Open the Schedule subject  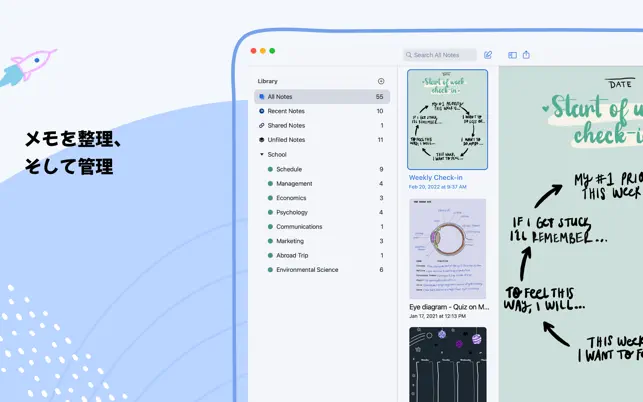(x=322, y=169)
